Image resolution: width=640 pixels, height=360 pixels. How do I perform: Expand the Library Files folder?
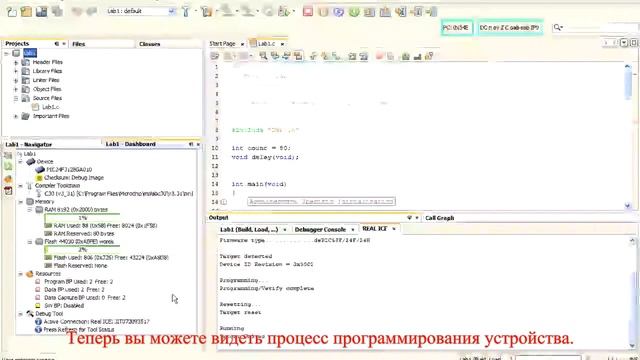[16, 71]
